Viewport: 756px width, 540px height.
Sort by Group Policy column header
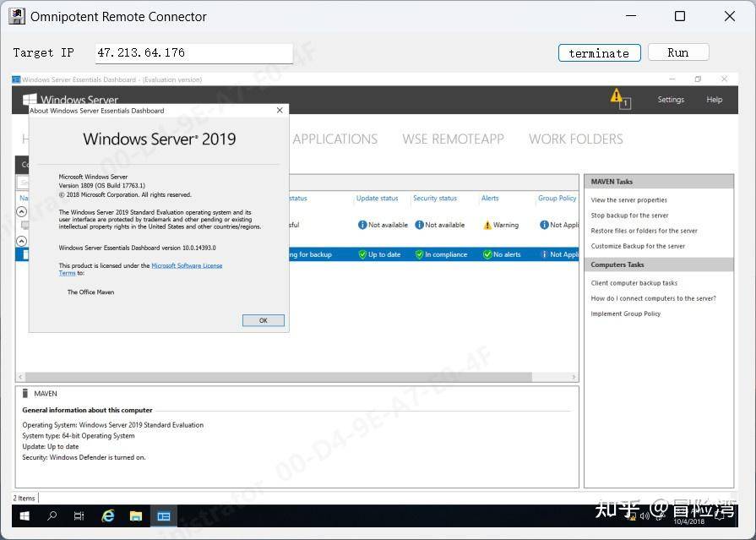click(557, 198)
